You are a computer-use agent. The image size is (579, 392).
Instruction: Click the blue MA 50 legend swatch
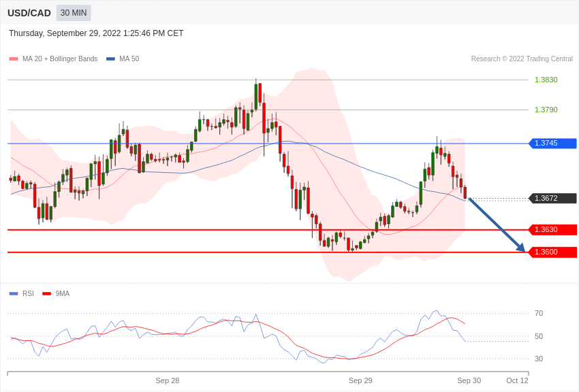(x=110, y=59)
